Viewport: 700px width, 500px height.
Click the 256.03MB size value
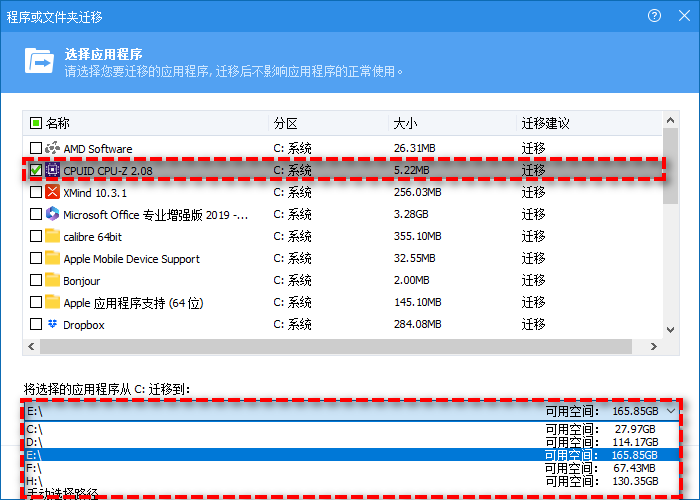point(417,192)
